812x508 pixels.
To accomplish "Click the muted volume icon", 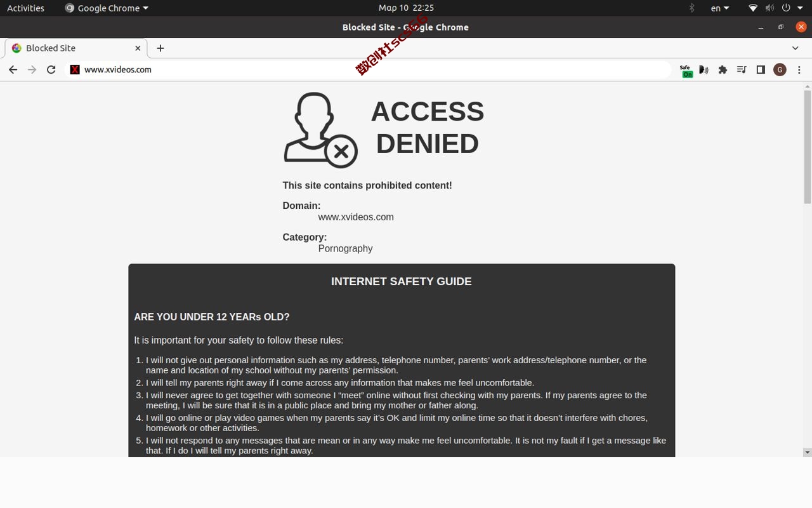I will 769,8.
